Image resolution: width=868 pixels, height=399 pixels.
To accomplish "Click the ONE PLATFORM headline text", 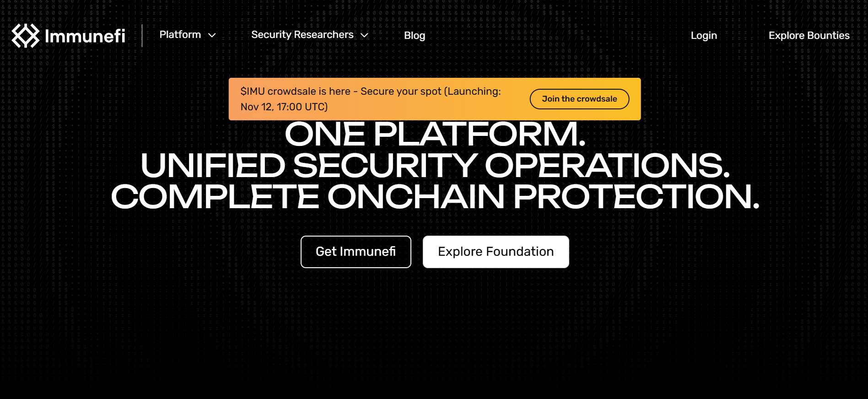I will (x=434, y=134).
